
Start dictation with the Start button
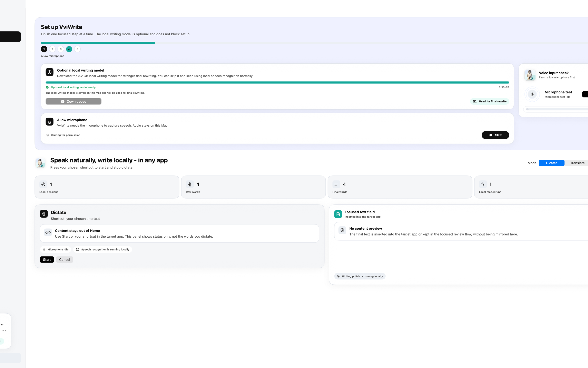click(x=47, y=260)
